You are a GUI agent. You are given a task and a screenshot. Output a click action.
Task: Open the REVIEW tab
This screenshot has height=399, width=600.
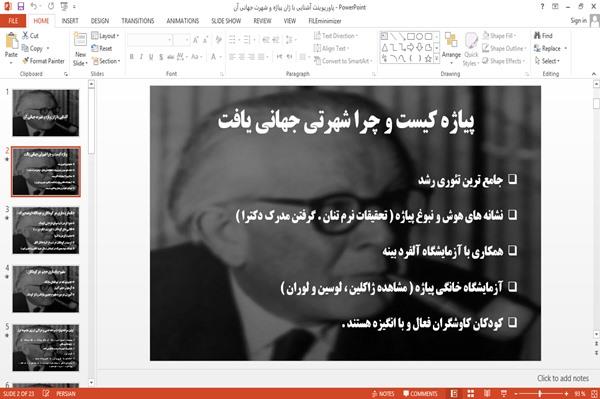click(x=262, y=21)
